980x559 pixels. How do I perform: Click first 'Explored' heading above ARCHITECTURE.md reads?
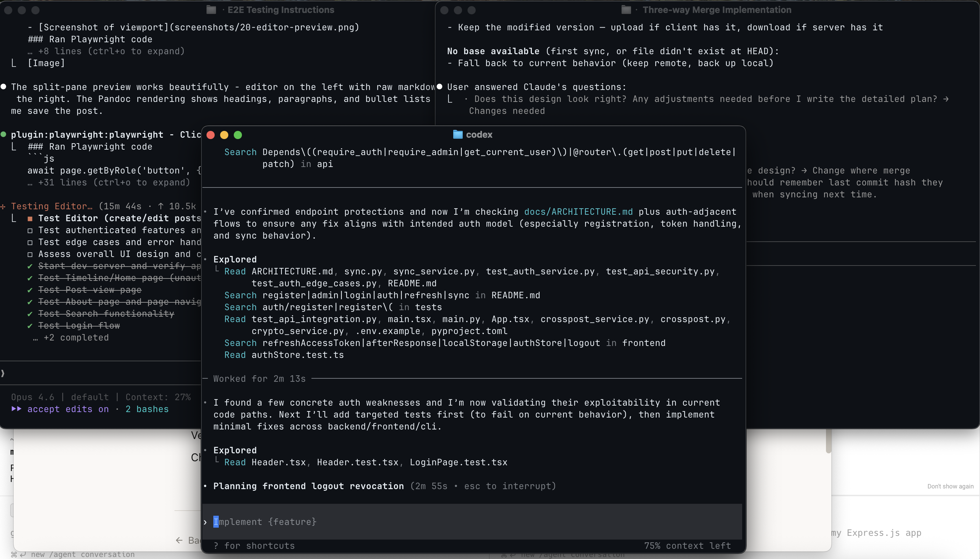[235, 259]
